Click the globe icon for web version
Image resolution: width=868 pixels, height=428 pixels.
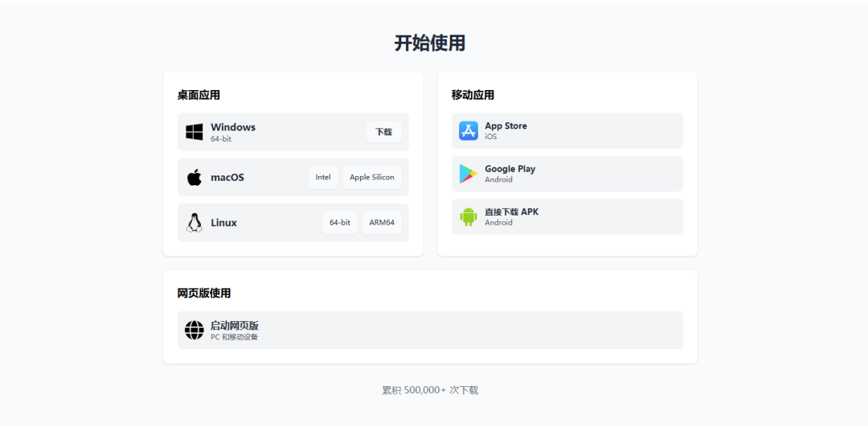[194, 330]
